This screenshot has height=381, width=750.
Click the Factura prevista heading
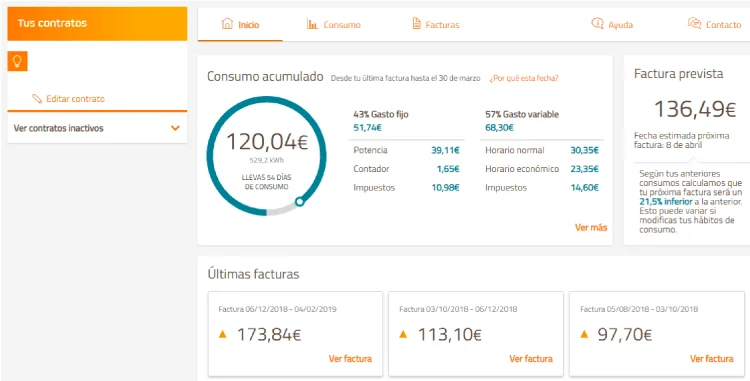point(679,74)
